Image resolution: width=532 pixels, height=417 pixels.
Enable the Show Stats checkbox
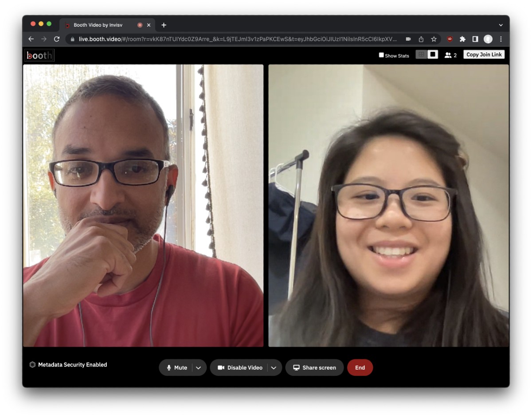(381, 55)
